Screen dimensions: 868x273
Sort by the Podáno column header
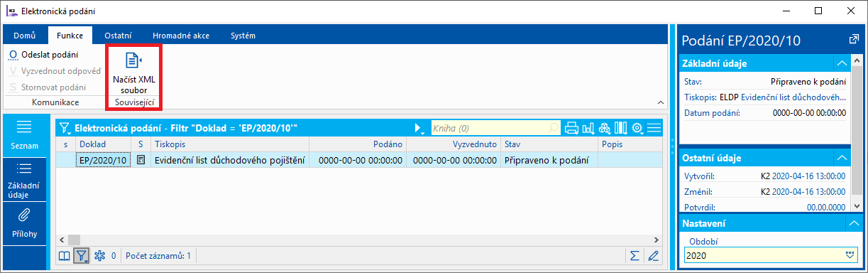[358, 144]
